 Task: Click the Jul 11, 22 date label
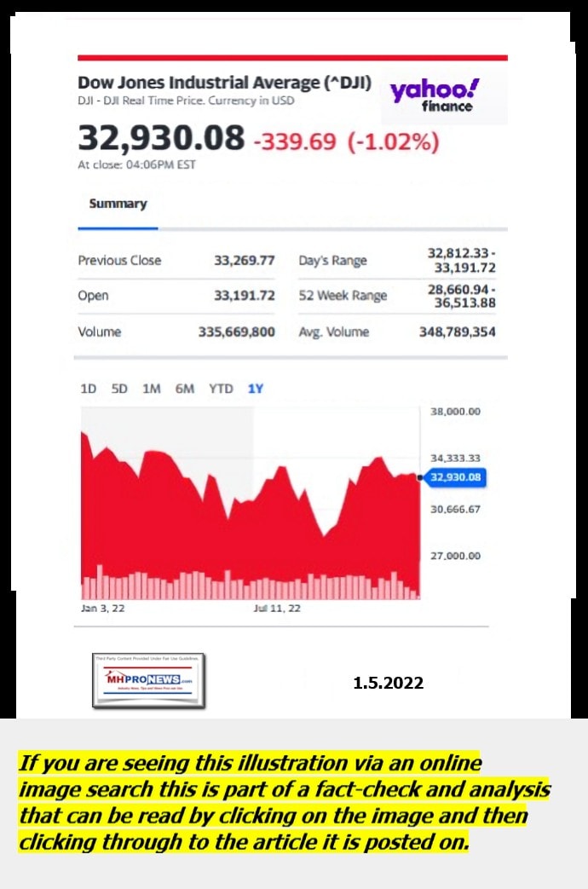[x=277, y=609]
